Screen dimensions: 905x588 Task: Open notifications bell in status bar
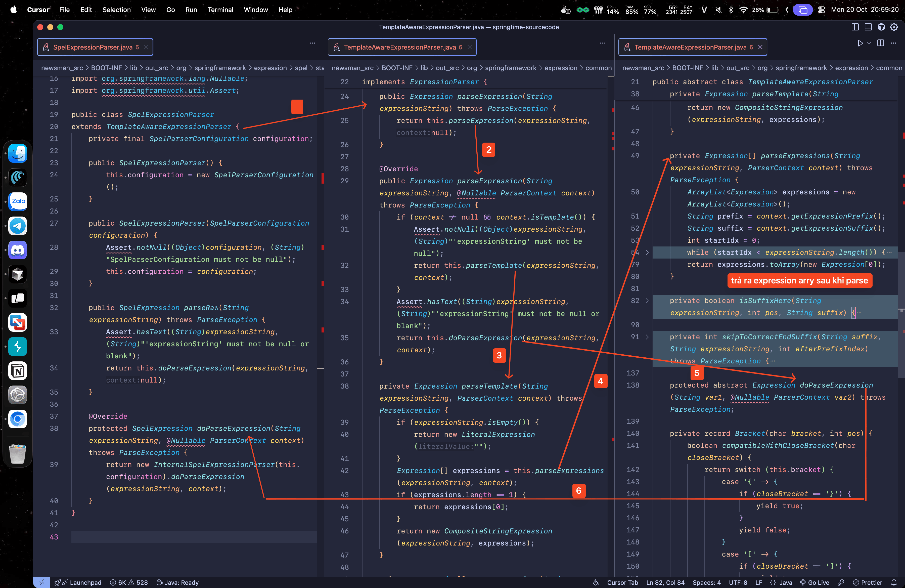point(894,582)
